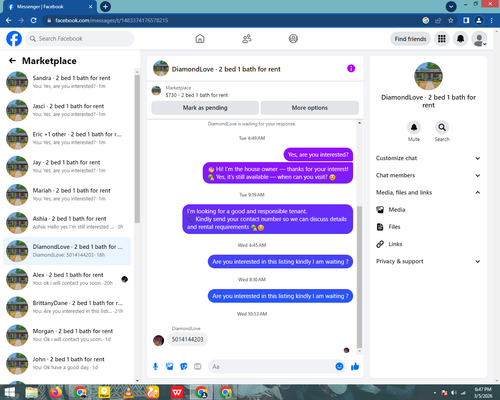
Task: Click More options button
Action: (x=310, y=108)
